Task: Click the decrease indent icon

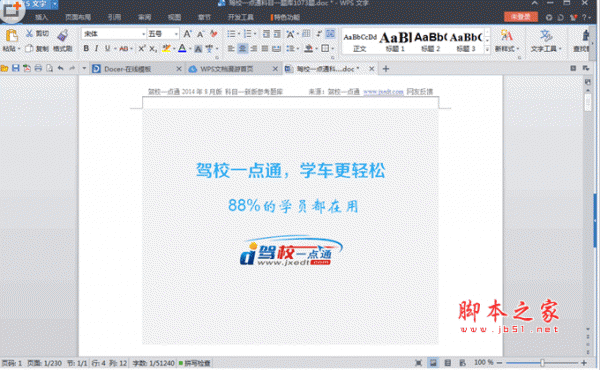Action: click(266, 34)
